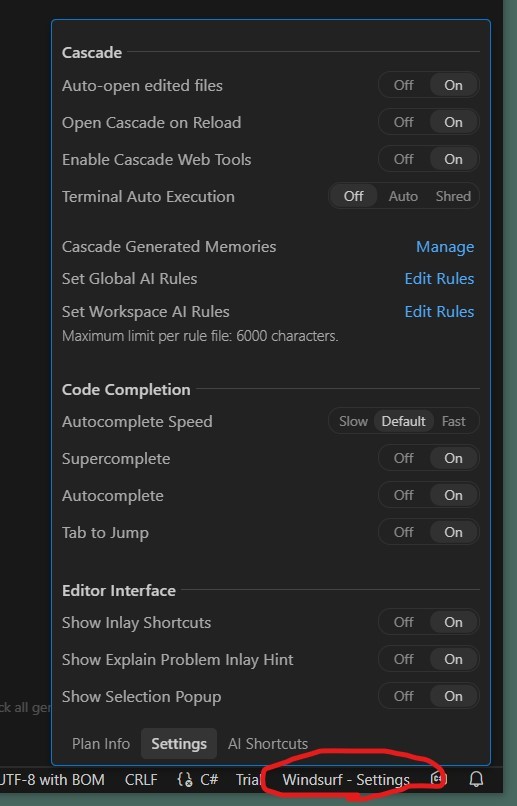The height and width of the screenshot is (806, 517).
Task: Turn off Show Selection Popup
Action: pyautogui.click(x=403, y=697)
